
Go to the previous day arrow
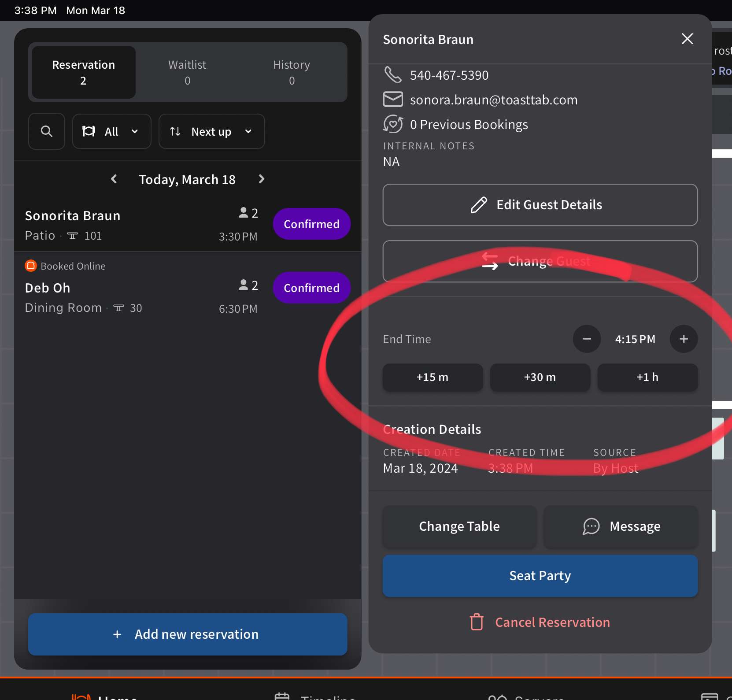[114, 179]
